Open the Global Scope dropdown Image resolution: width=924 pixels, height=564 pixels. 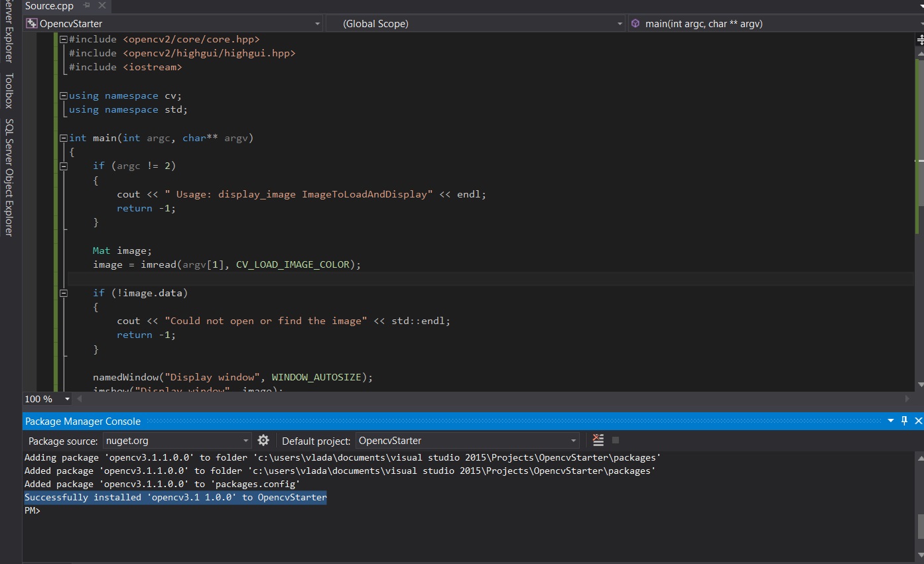tap(619, 23)
